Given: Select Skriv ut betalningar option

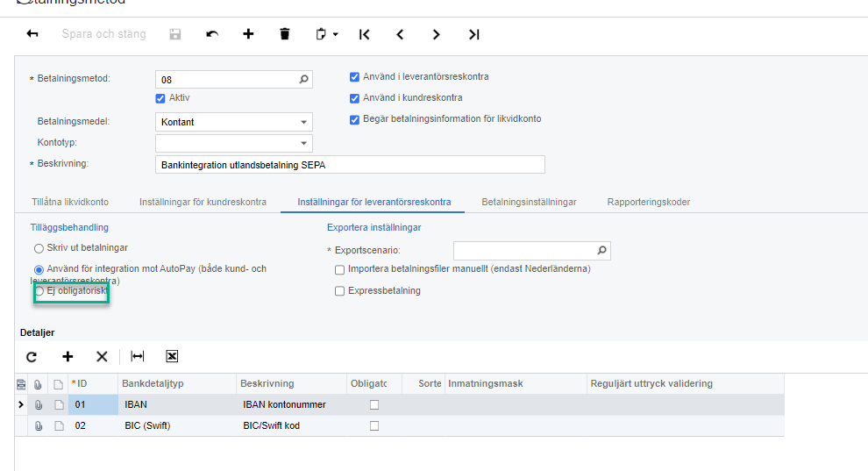Looking at the screenshot, I should (39, 248).
